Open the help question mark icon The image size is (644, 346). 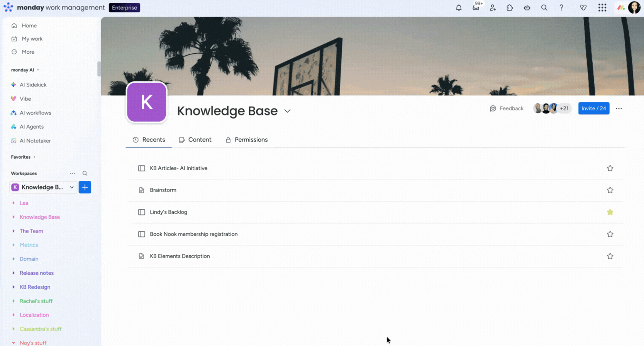tap(561, 8)
